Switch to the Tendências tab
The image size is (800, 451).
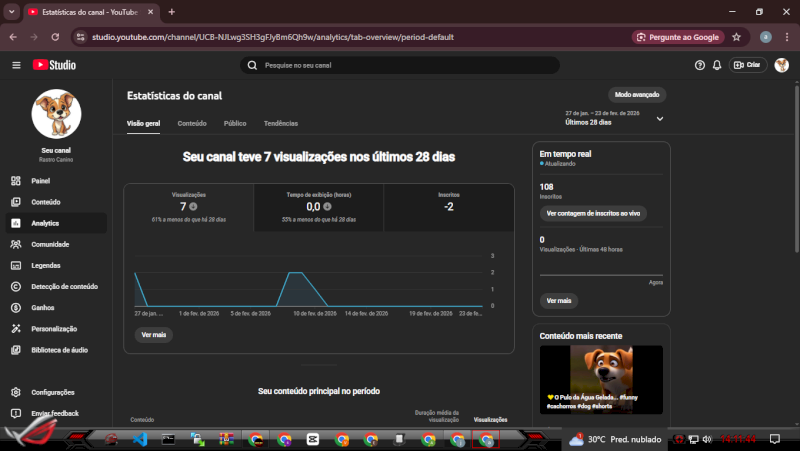click(x=280, y=123)
